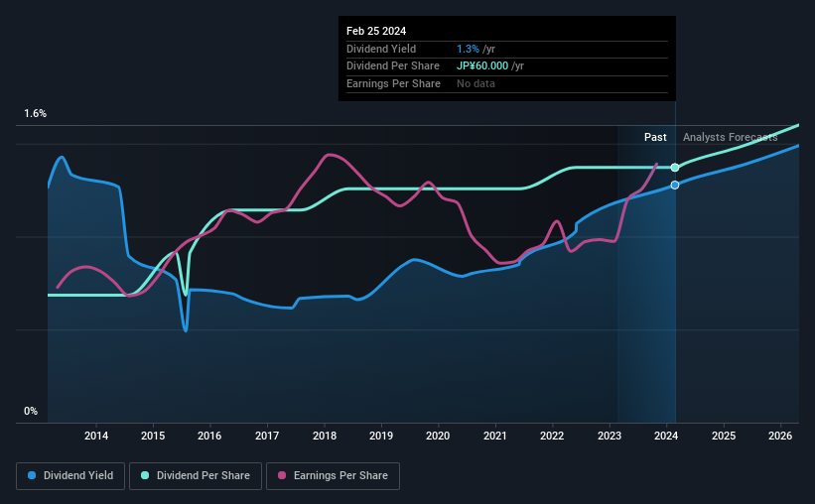The height and width of the screenshot is (504, 815).
Task: Select the Past section label
Action: [x=655, y=137]
